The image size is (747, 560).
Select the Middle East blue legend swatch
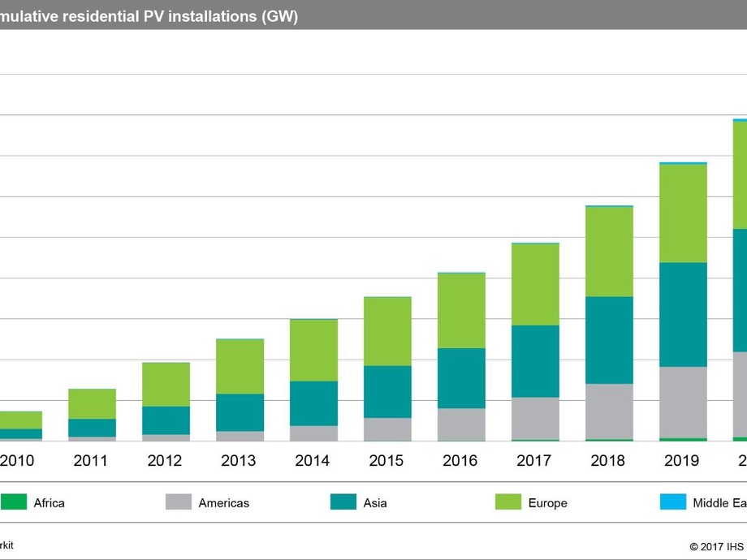[673, 502]
